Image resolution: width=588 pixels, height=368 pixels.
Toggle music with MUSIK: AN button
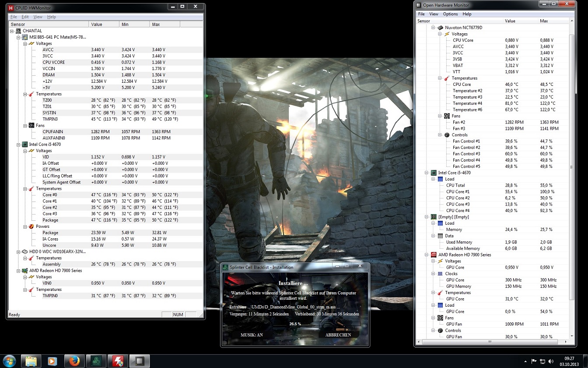pos(252,335)
